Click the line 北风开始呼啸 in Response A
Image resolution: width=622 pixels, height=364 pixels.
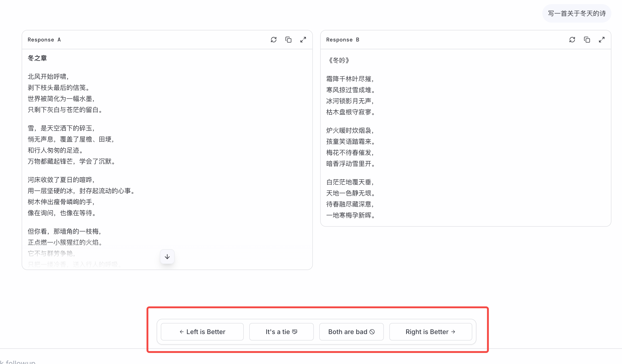click(x=48, y=76)
